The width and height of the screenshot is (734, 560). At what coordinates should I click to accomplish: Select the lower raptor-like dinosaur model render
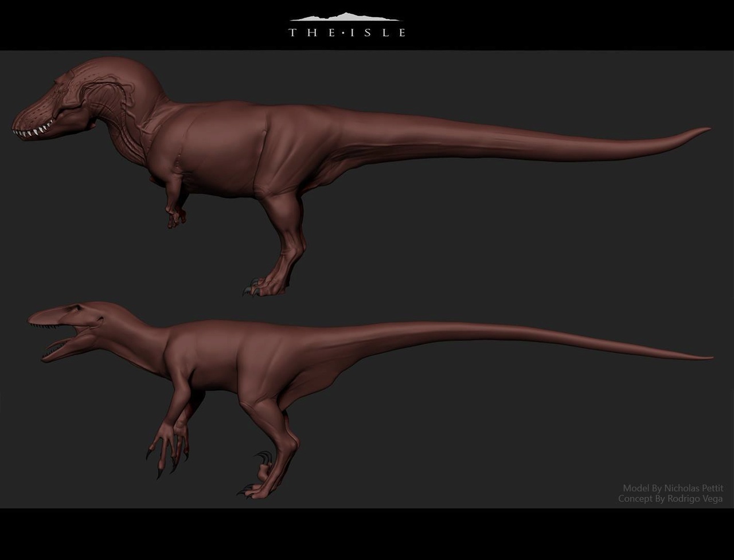tap(370, 400)
